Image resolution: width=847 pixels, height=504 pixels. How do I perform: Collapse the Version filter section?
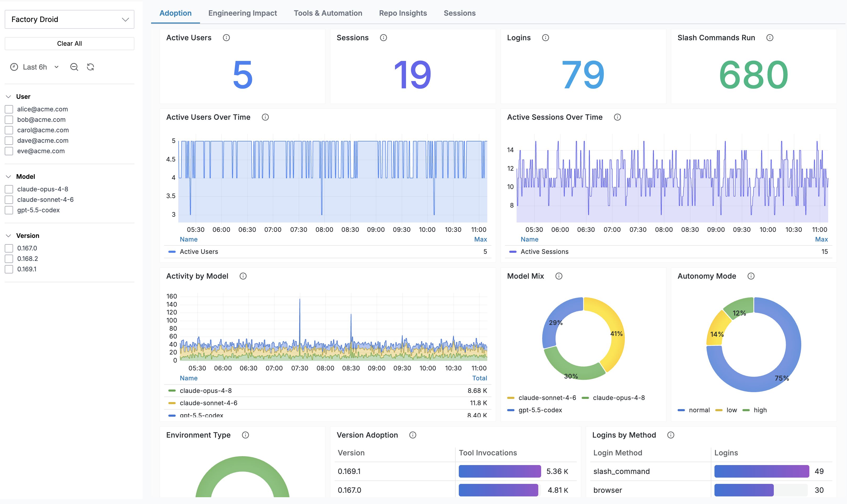point(8,236)
